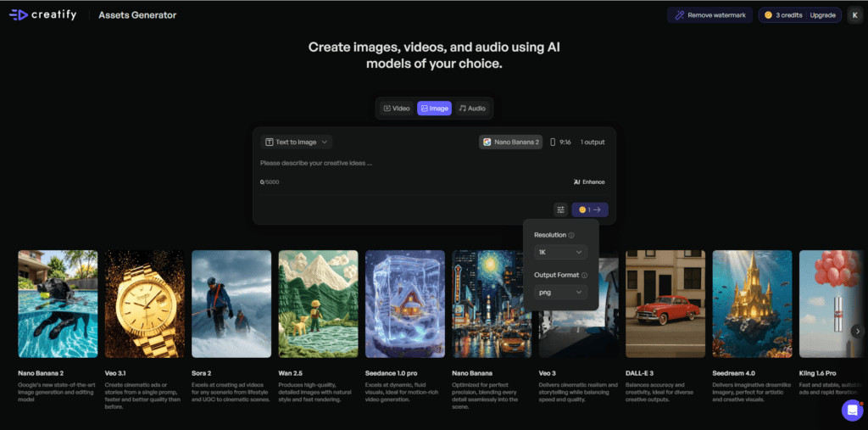Switch to the Audio tab
The height and width of the screenshot is (430, 868).
point(472,109)
